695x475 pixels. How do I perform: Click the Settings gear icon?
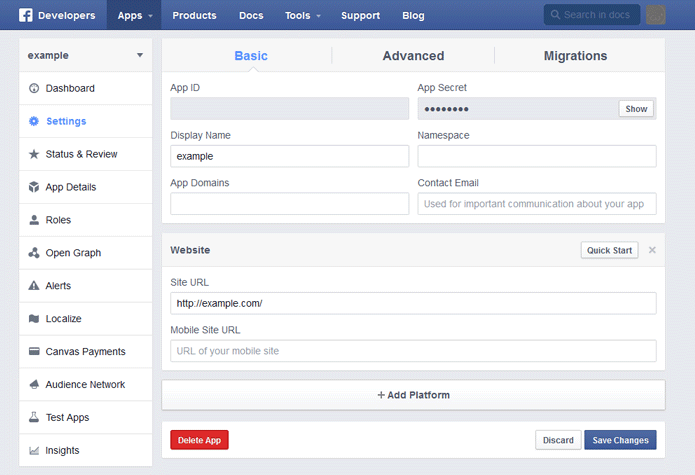point(34,121)
